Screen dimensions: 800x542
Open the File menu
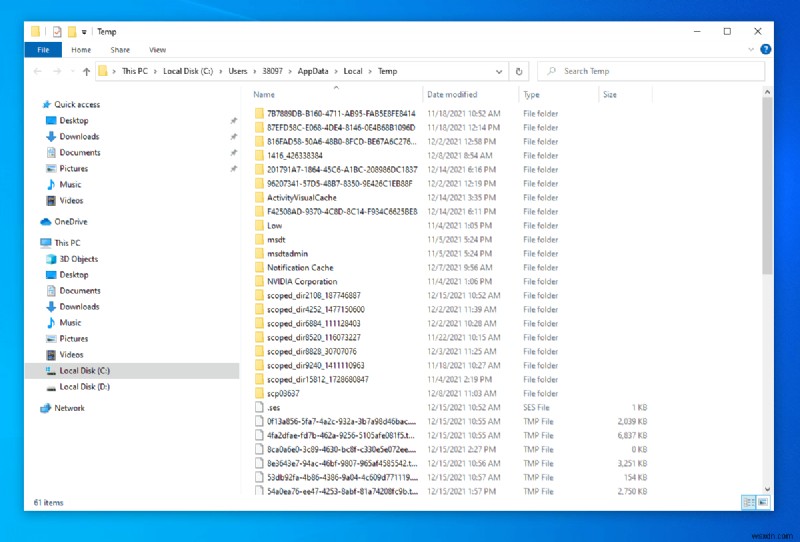tap(43, 50)
